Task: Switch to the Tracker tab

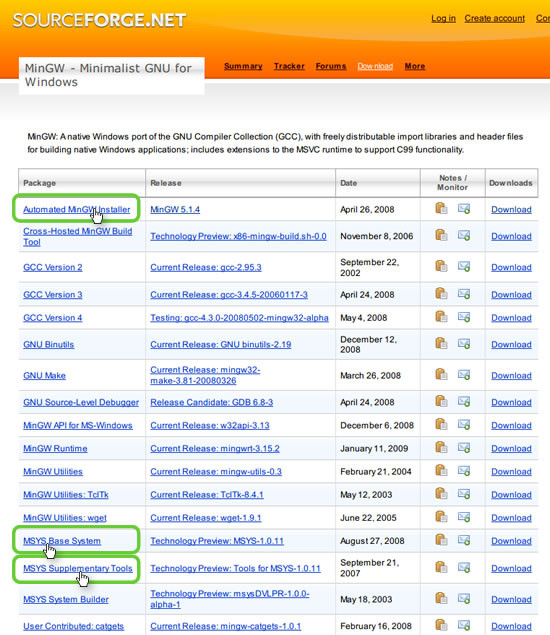Action: tap(289, 66)
